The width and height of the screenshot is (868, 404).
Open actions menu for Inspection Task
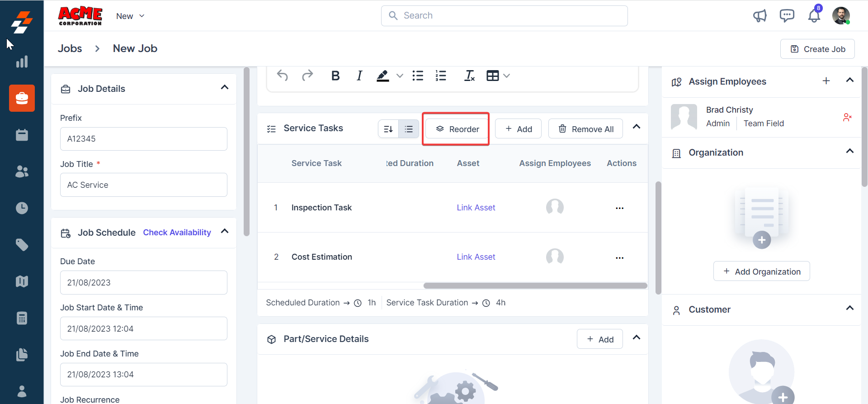click(x=619, y=208)
